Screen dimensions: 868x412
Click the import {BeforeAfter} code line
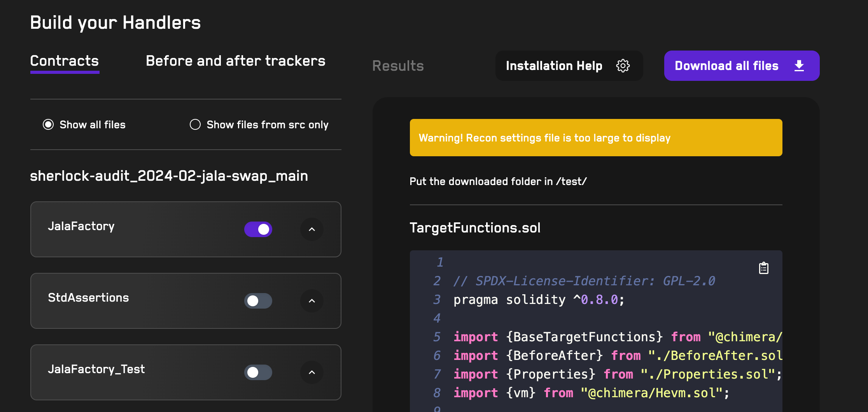[618, 356]
